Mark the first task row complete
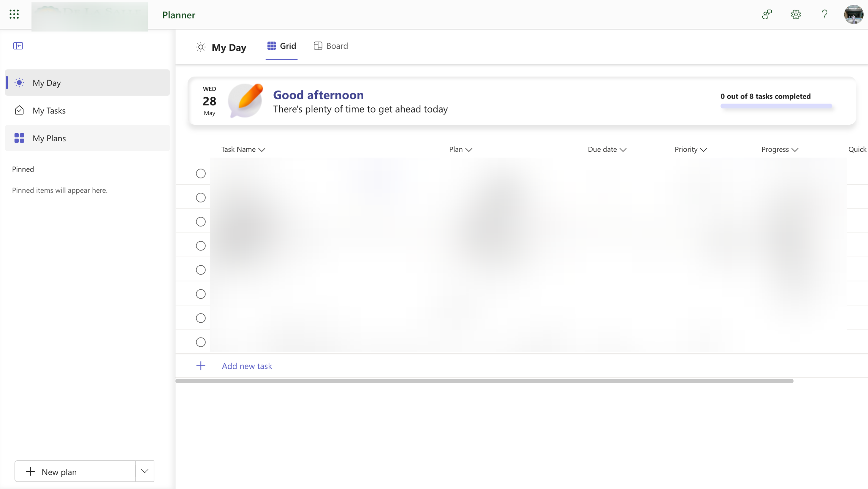The image size is (868, 489). point(201,174)
